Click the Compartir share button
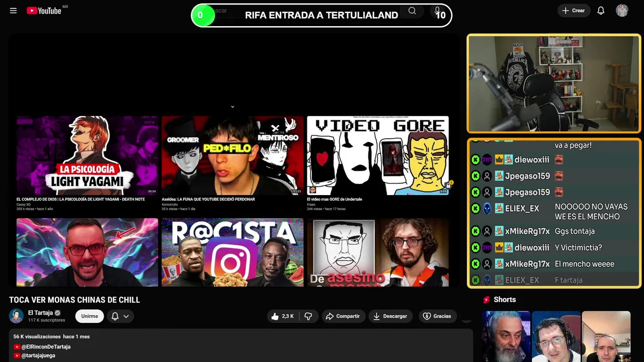 tap(343, 316)
